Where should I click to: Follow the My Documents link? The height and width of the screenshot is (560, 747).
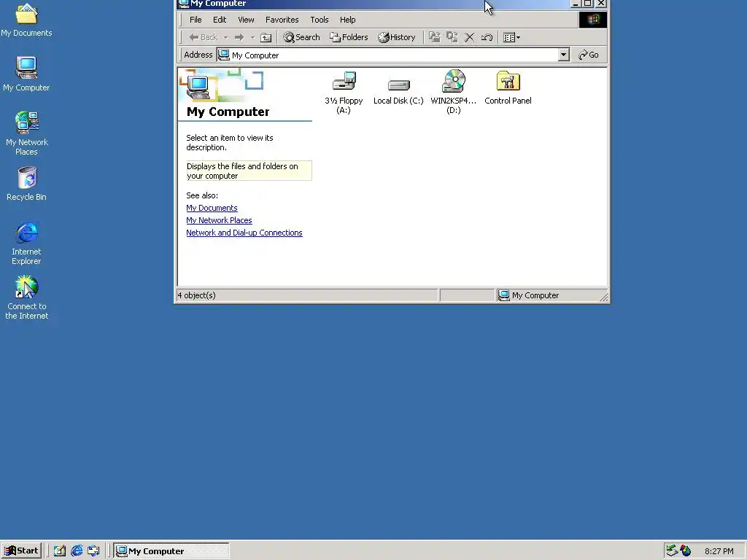point(212,208)
